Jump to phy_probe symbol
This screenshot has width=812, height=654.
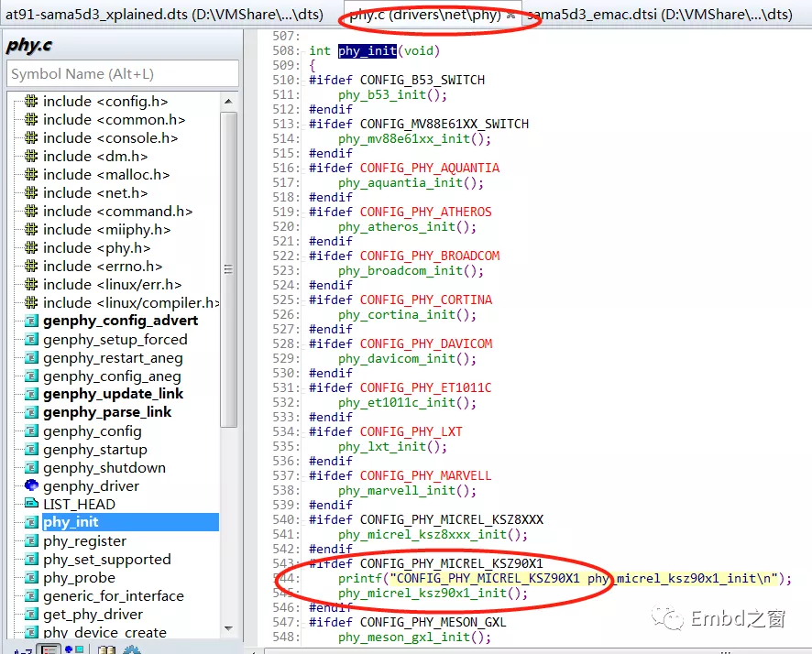79,577
